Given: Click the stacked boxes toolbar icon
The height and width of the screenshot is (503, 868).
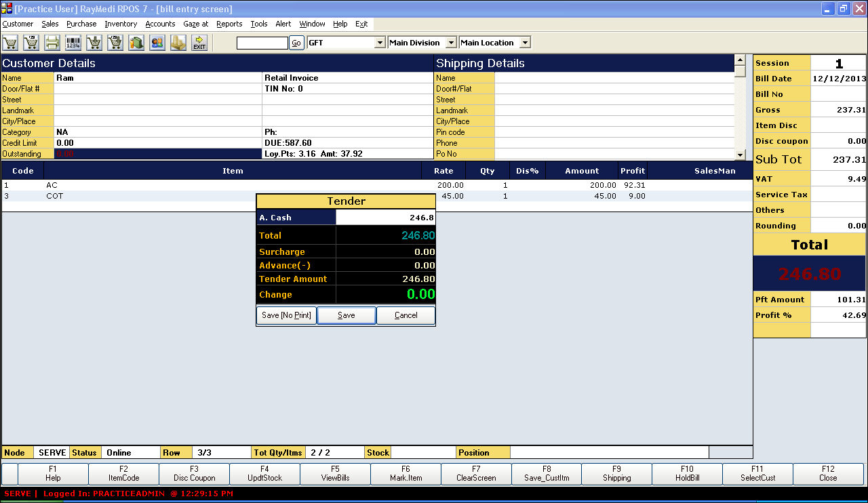Looking at the screenshot, I should click(x=178, y=43).
